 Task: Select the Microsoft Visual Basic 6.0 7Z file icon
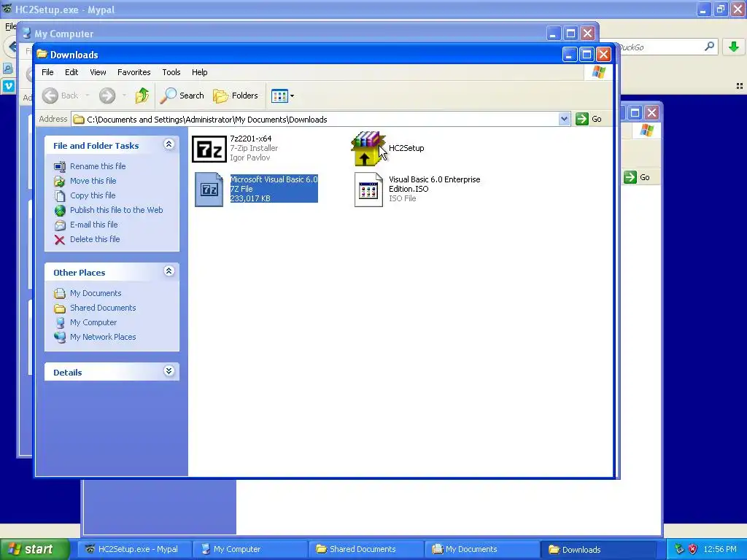click(x=209, y=189)
